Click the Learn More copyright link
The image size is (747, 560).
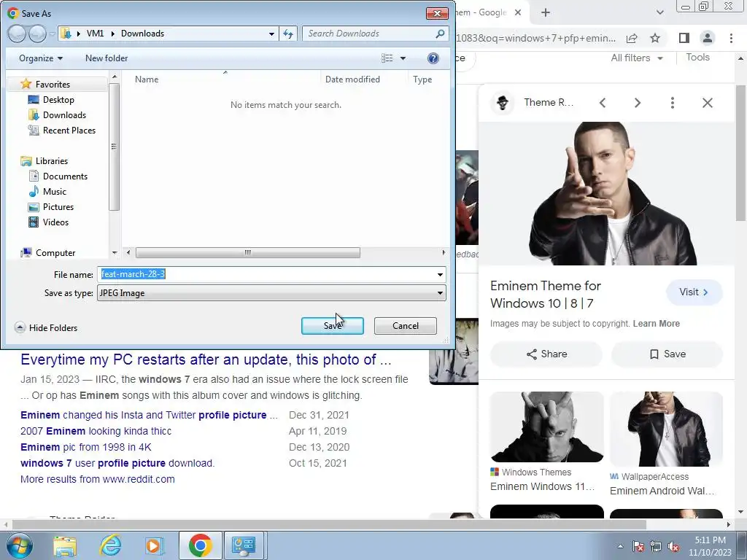(x=656, y=323)
